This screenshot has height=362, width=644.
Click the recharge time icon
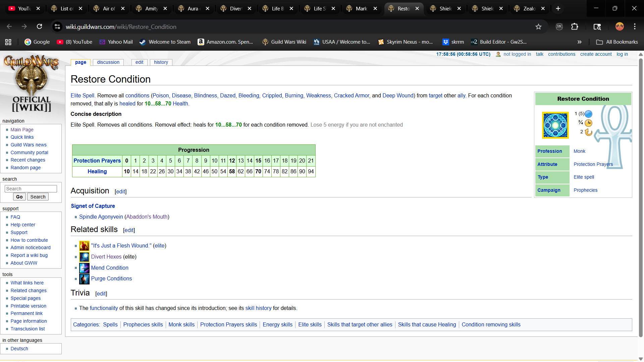[588, 132]
